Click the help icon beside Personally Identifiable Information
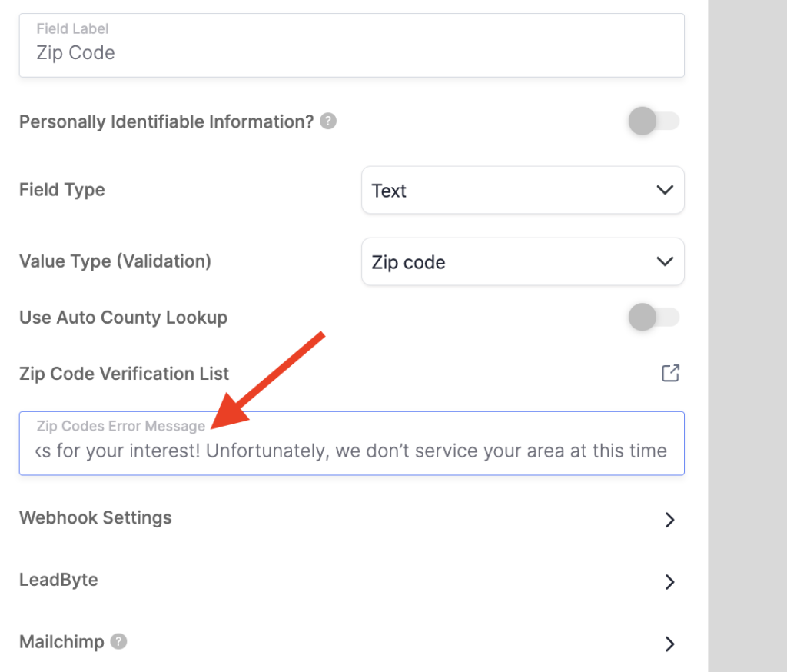 pos(328,121)
